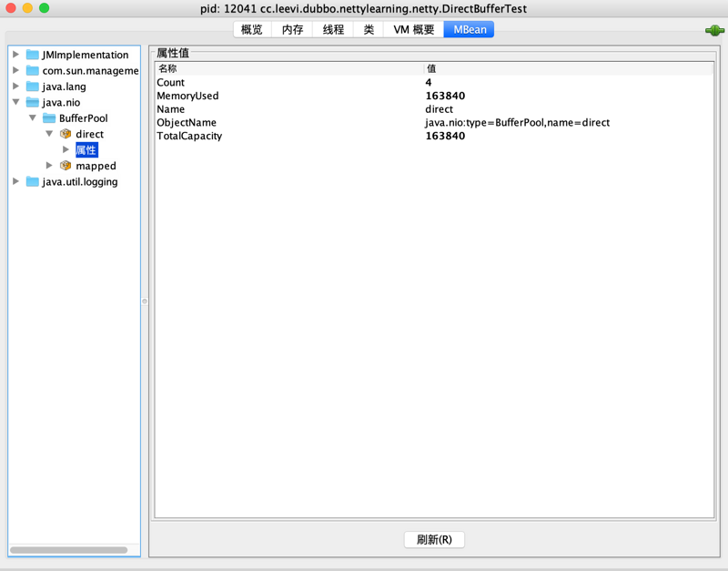Minimize the window with yellow button
Screen dimensions: 728x571
pos(27,8)
